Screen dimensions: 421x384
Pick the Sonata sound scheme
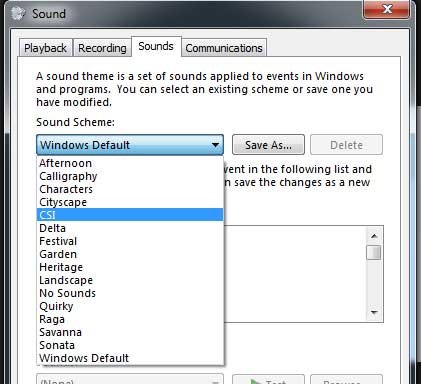point(130,345)
